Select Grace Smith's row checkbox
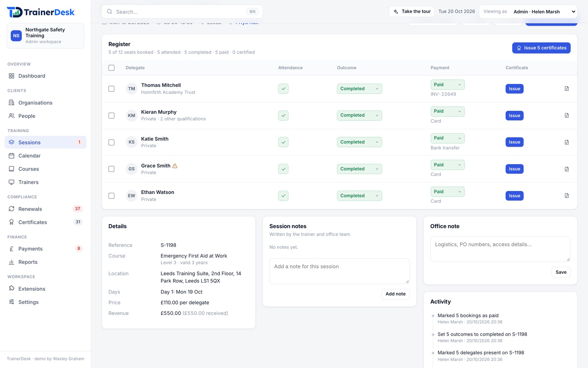The image size is (588, 368). tap(111, 169)
